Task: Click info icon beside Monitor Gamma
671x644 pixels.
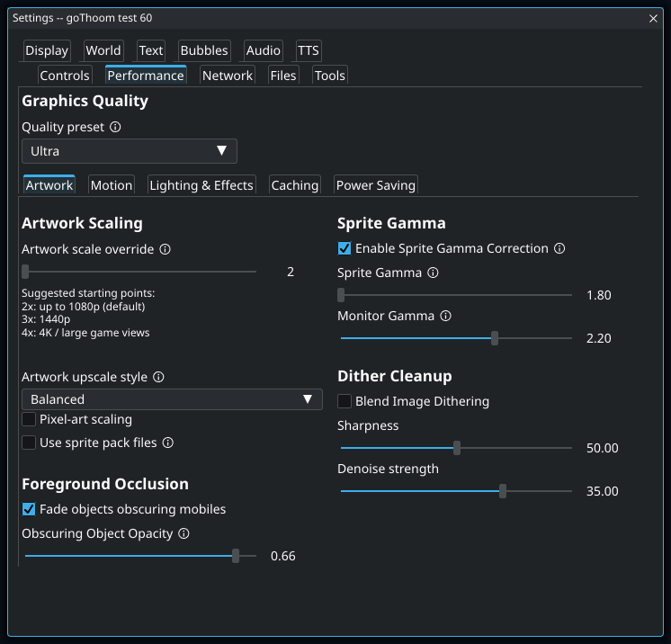Action: (446, 316)
